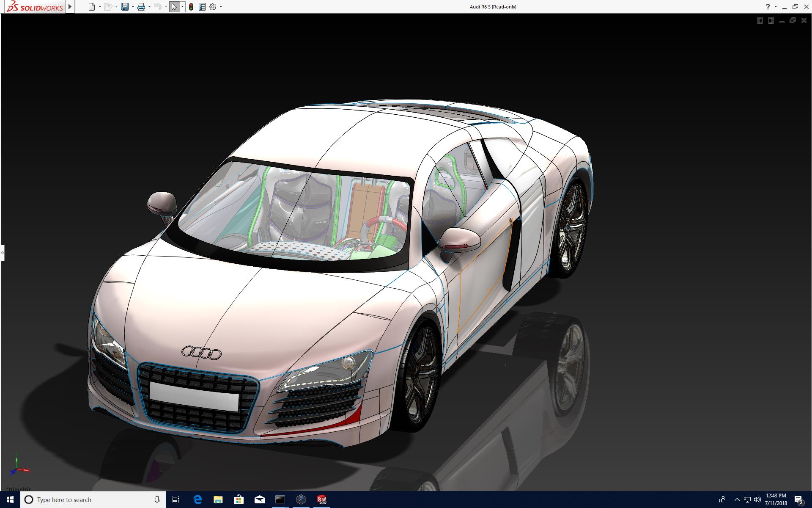Open the Help dropdown arrow

tap(776, 7)
